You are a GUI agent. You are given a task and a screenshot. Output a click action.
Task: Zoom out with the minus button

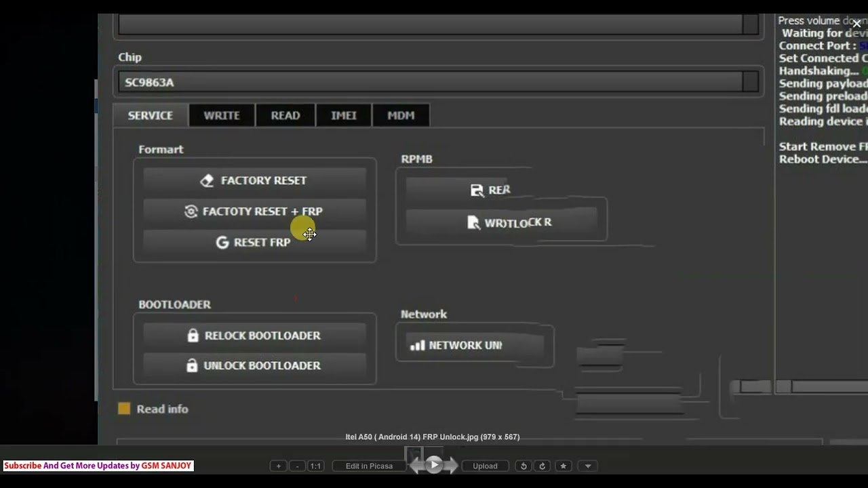[x=297, y=466]
